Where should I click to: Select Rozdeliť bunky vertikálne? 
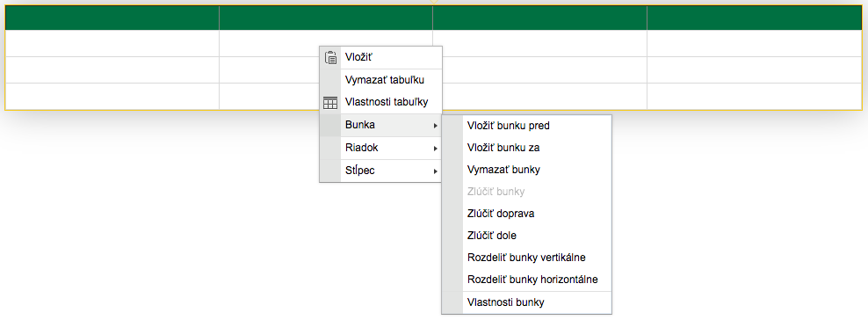point(527,258)
